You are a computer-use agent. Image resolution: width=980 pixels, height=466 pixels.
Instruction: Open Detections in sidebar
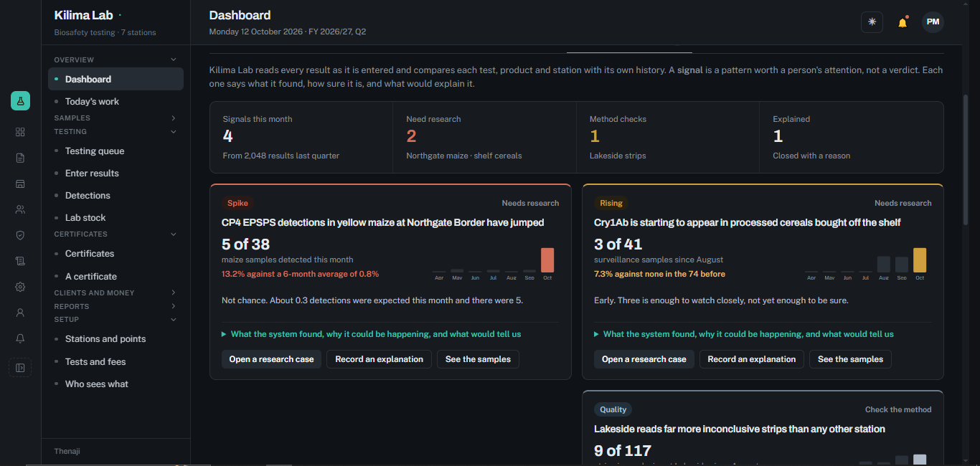116,195
